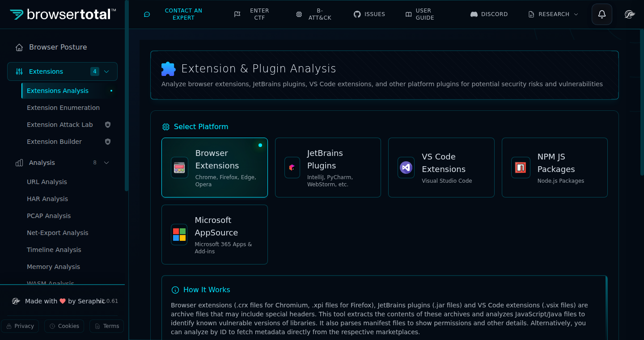Open Extension Enumeration in sidebar
Screen dimensions: 644x340
(x=69, y=108)
